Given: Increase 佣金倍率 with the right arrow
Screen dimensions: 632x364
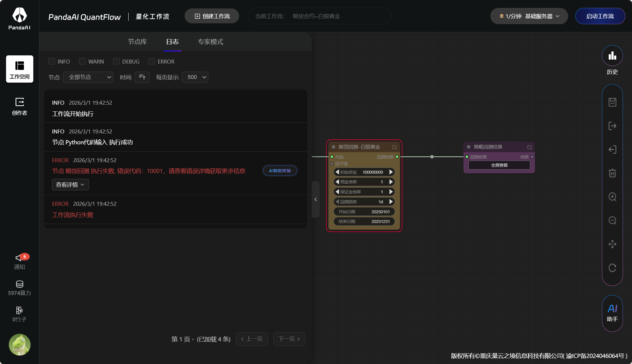Looking at the screenshot, I should pos(391,182).
